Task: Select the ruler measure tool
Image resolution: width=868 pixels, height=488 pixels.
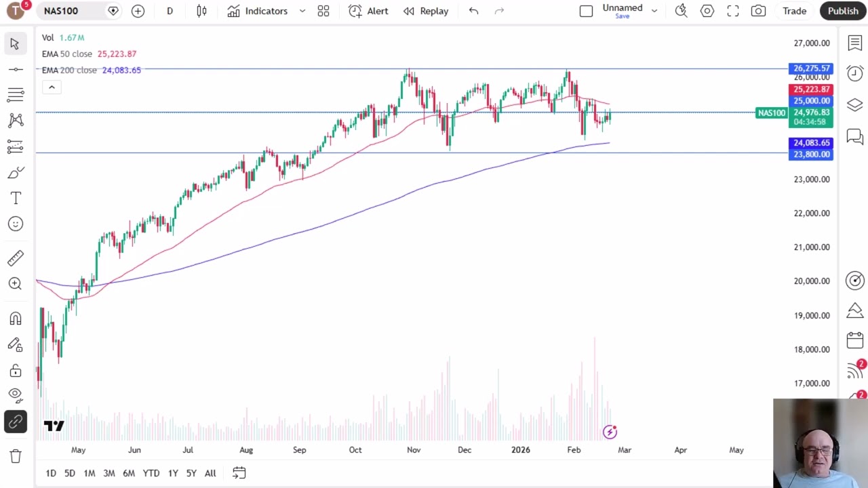Action: click(x=15, y=258)
